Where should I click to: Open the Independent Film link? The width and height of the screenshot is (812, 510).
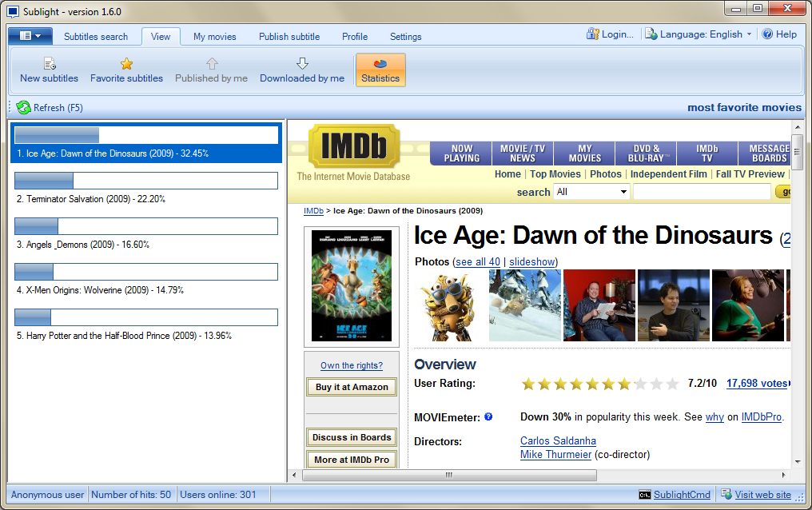point(669,174)
